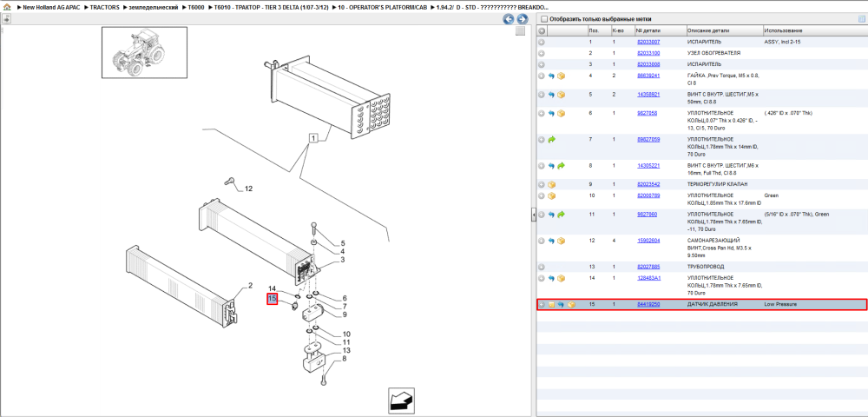This screenshot has width=868, height=417.
Task: Click box icon for part 84419250
Action: coord(572,305)
